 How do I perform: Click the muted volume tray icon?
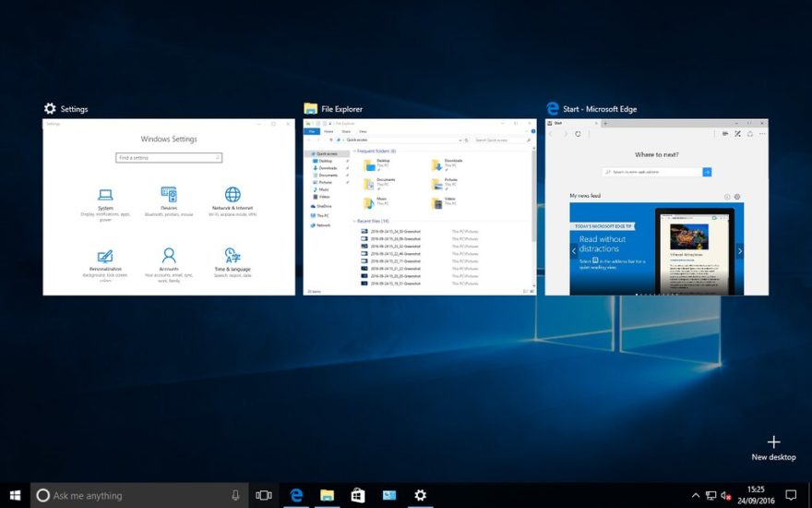pyautogui.click(x=725, y=496)
